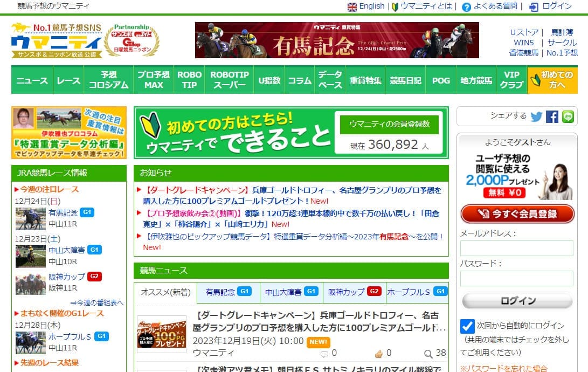Select ホープフルS news tab
The image size is (588, 372).
coord(417,293)
